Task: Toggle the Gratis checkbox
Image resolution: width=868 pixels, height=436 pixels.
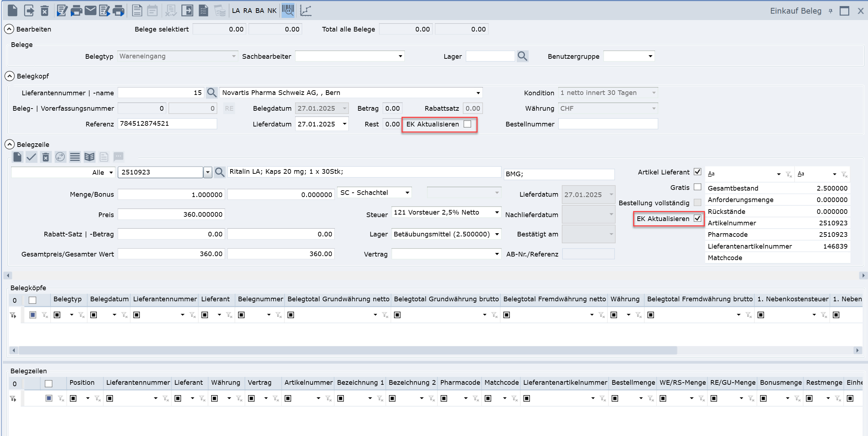Action: 697,187
